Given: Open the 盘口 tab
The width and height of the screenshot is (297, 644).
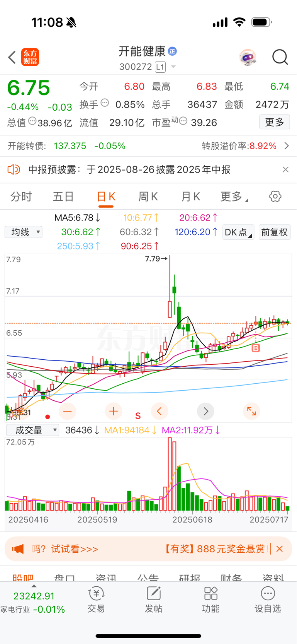Looking at the screenshot, I should click(64, 577).
